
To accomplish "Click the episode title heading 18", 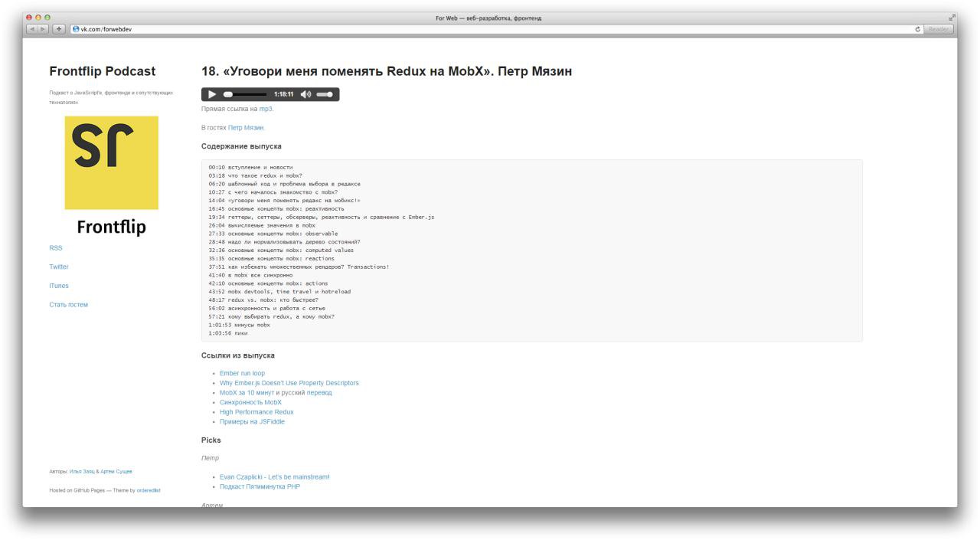I will click(x=387, y=71).
